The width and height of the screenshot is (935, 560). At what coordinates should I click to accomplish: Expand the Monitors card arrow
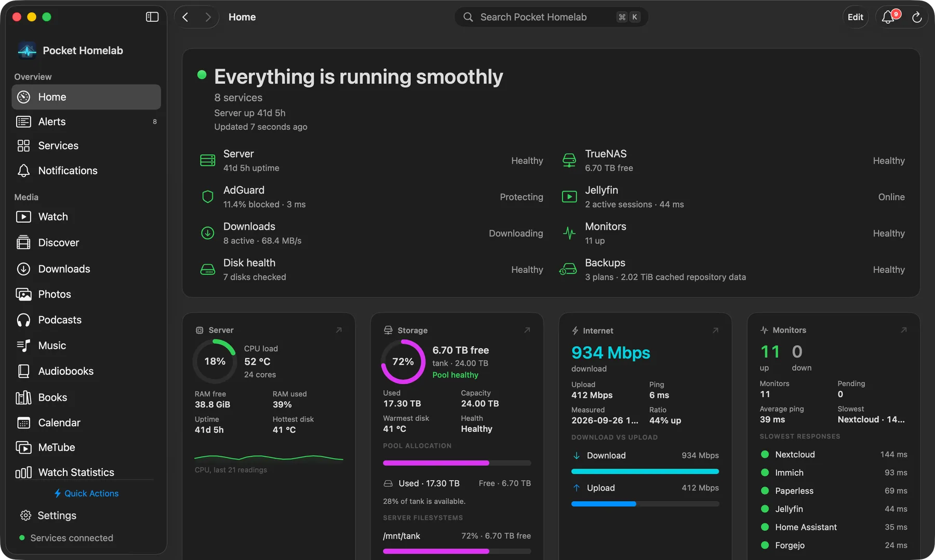[x=904, y=330]
